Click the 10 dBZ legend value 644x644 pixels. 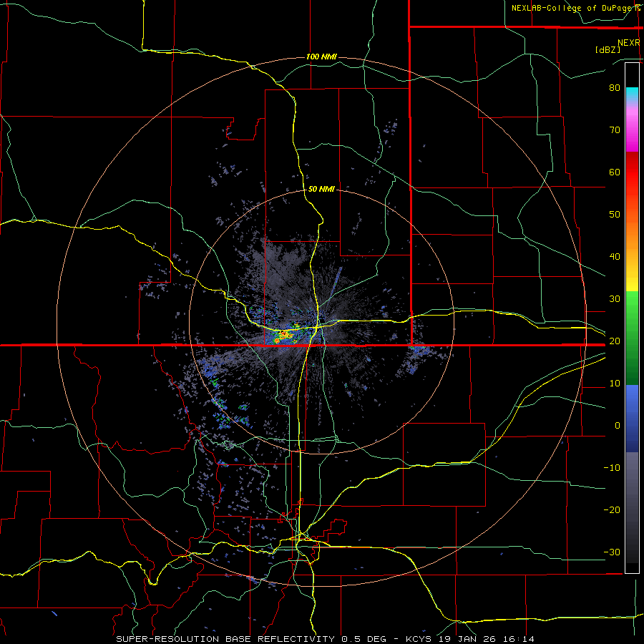[615, 384]
